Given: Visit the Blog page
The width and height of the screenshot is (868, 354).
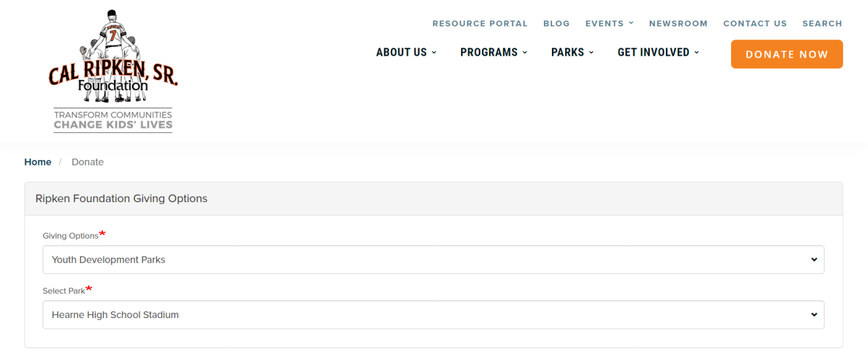Looking at the screenshot, I should pyautogui.click(x=556, y=23).
